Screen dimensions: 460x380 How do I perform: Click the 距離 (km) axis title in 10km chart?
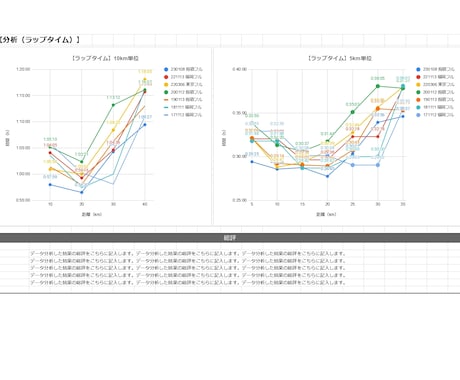tap(92, 214)
